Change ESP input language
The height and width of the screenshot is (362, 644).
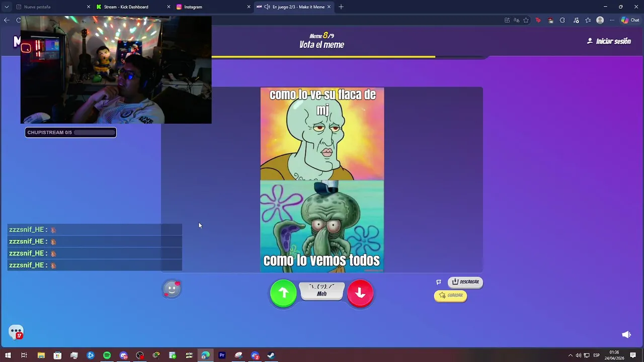click(596, 355)
